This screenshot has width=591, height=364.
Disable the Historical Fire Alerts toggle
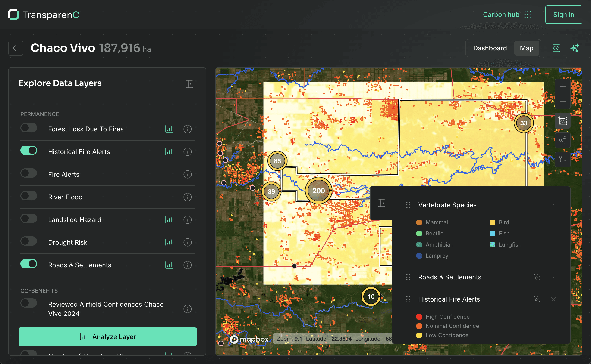click(29, 151)
